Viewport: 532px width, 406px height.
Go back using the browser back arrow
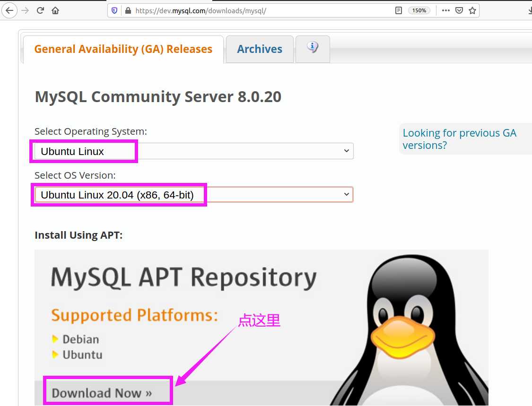9,10
